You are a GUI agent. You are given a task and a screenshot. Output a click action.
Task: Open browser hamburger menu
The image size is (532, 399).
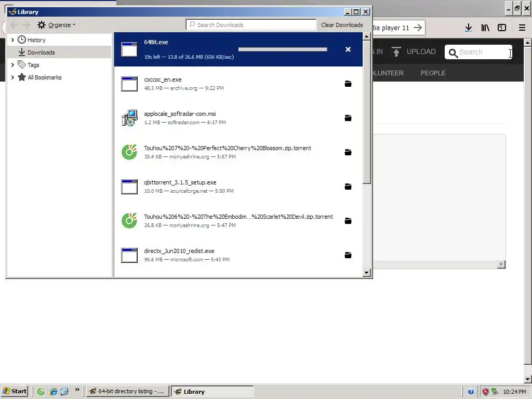click(522, 28)
